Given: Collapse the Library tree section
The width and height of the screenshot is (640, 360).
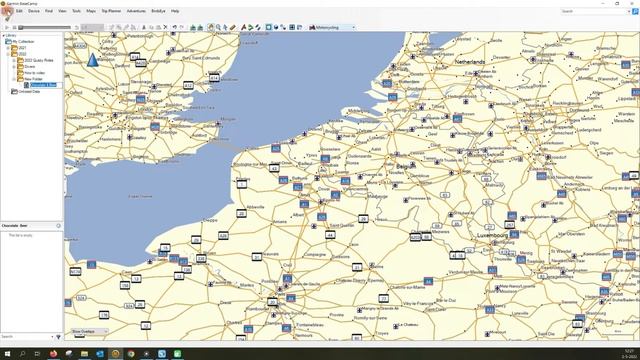Looking at the screenshot, I should click(x=3, y=36).
